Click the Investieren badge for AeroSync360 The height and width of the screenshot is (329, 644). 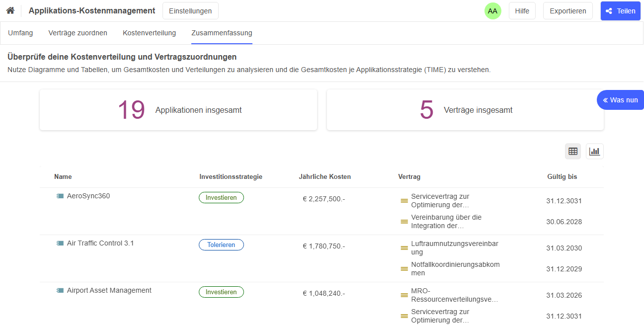coord(221,197)
